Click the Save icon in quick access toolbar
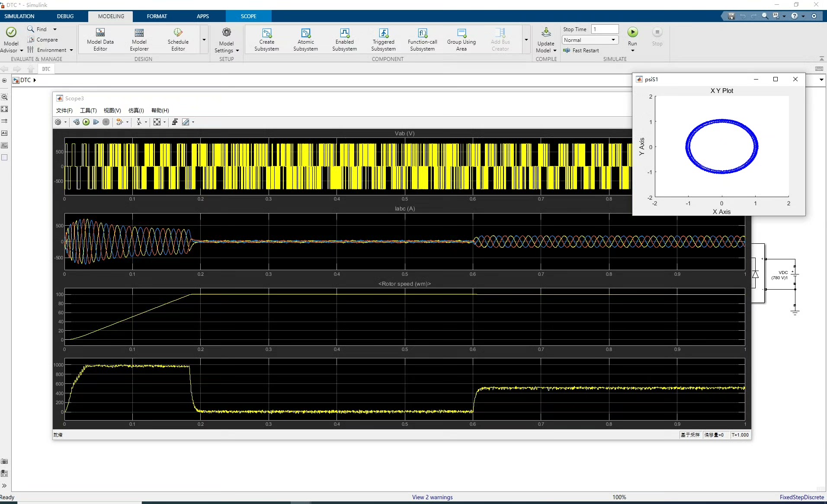 click(731, 16)
